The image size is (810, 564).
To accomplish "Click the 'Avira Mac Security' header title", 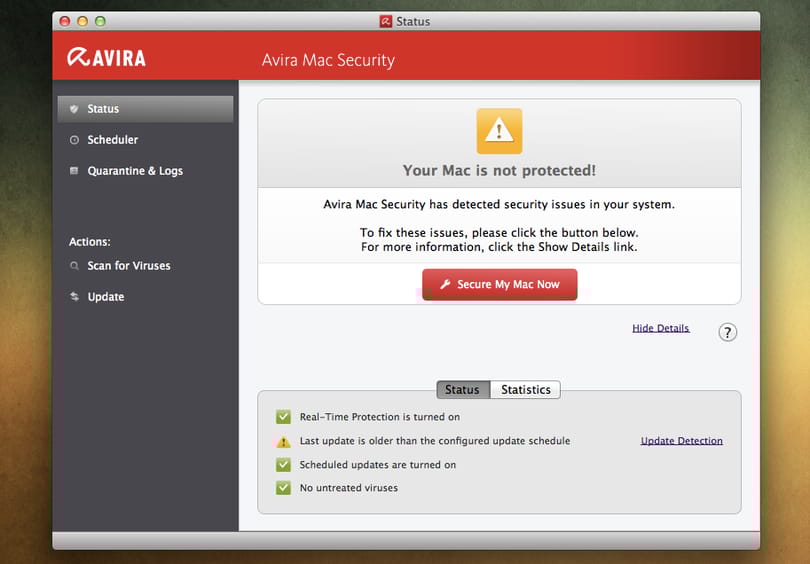I will click(x=328, y=60).
